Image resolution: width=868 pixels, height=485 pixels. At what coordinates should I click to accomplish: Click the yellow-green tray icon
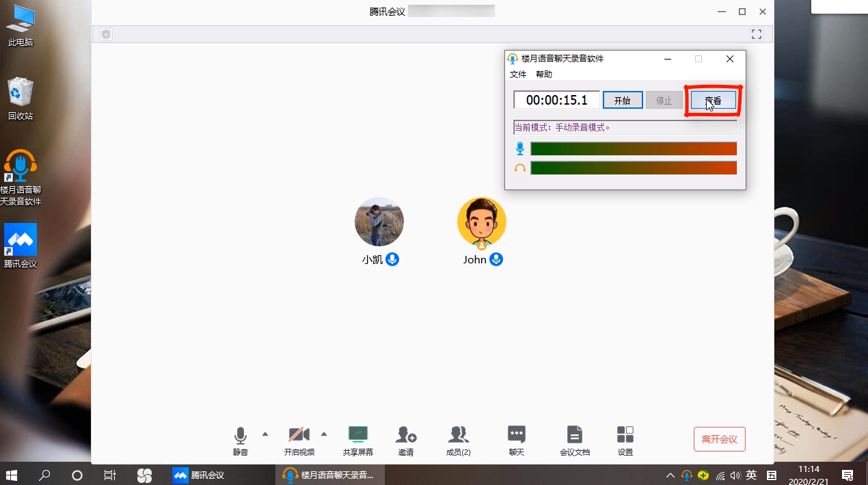tap(703, 475)
